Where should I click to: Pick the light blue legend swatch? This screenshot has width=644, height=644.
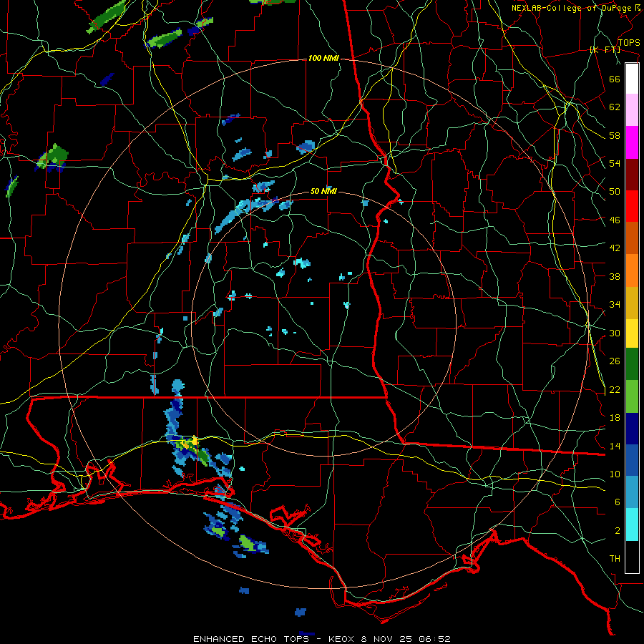coord(632,492)
